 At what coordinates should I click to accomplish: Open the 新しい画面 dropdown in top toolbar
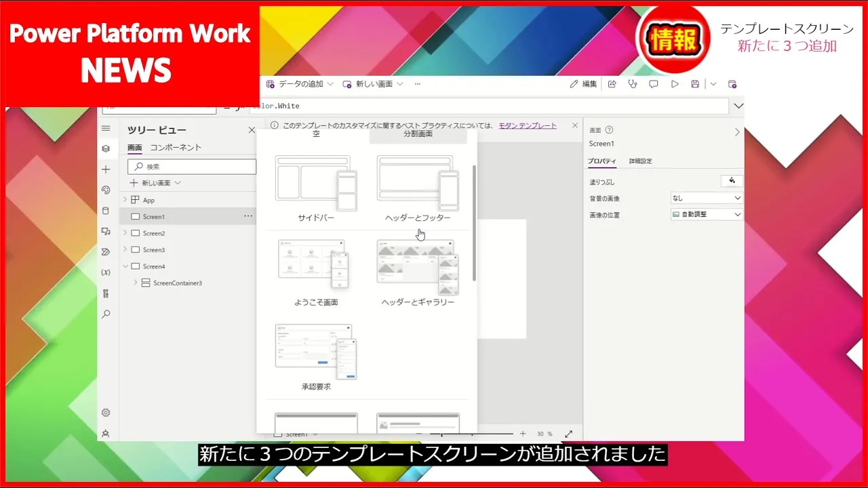tap(373, 84)
